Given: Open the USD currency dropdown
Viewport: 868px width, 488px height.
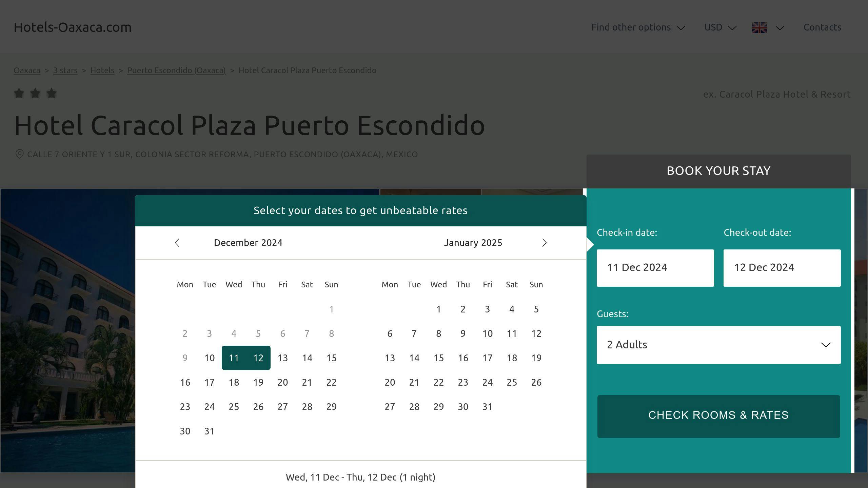Looking at the screenshot, I should coord(720,27).
